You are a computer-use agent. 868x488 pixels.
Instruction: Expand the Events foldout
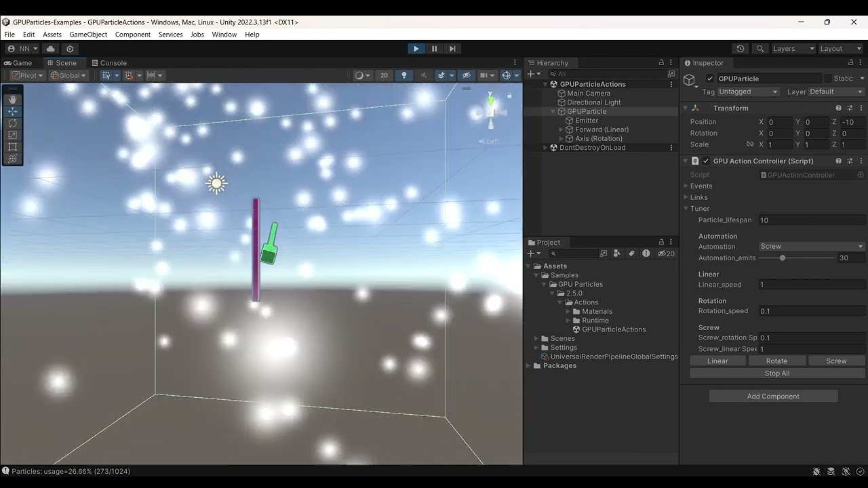686,186
